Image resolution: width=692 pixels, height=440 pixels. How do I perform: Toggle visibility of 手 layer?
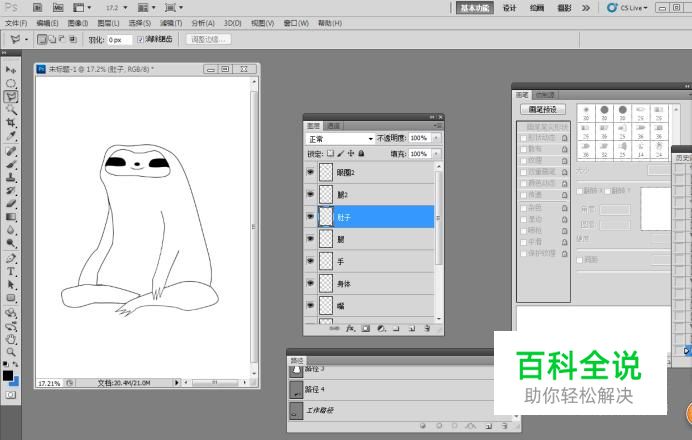[x=310, y=261]
